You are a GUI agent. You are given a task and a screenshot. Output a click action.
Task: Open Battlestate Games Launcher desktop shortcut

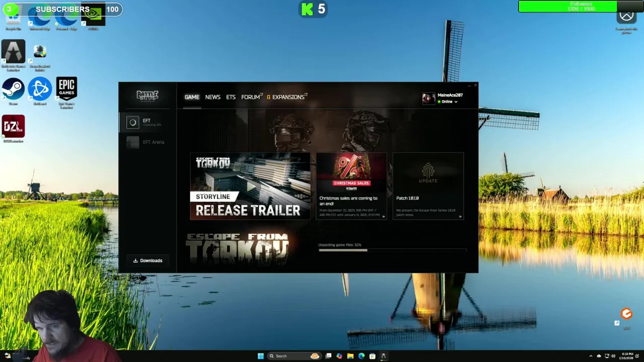click(13, 55)
